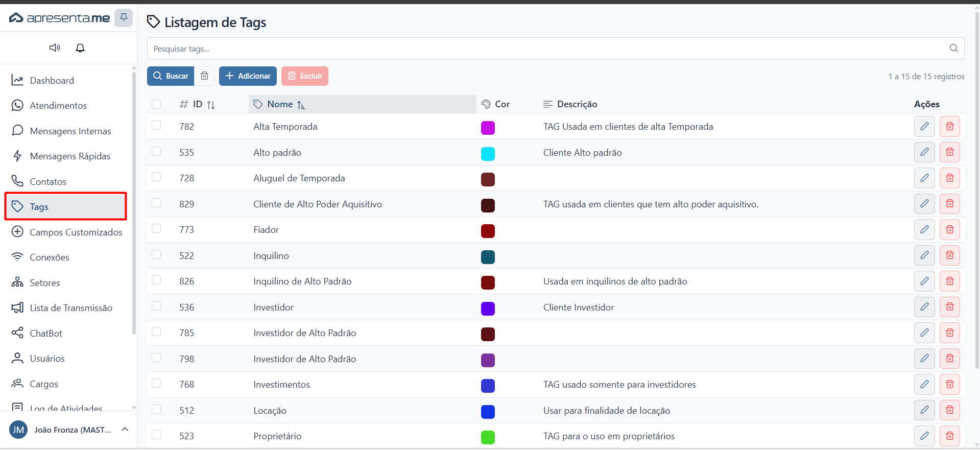Click the page's right vertical scrollbar

coord(977,189)
